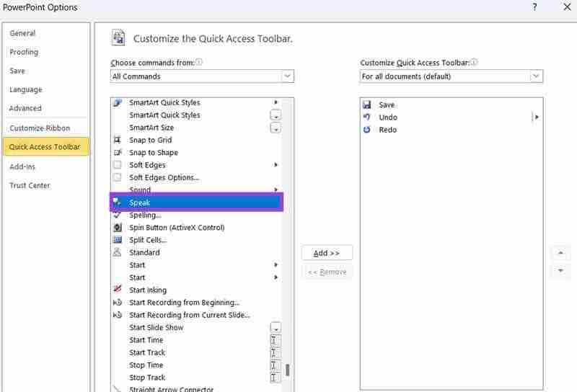Click the Save icon in toolbar list
Image resolution: width=577 pixels, height=392 pixels.
pyautogui.click(x=367, y=104)
